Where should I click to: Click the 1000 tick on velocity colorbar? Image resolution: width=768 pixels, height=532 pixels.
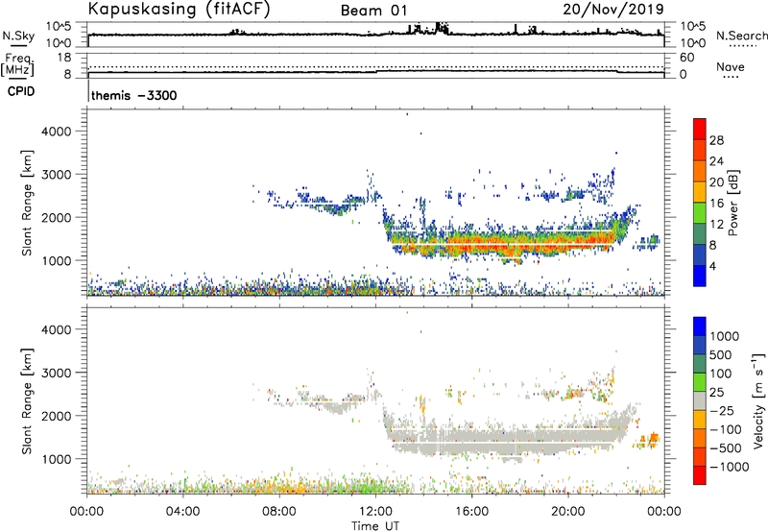(x=725, y=336)
